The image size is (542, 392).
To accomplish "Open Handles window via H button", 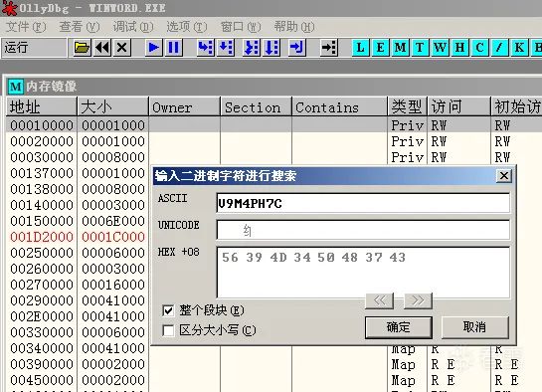I will (460, 48).
